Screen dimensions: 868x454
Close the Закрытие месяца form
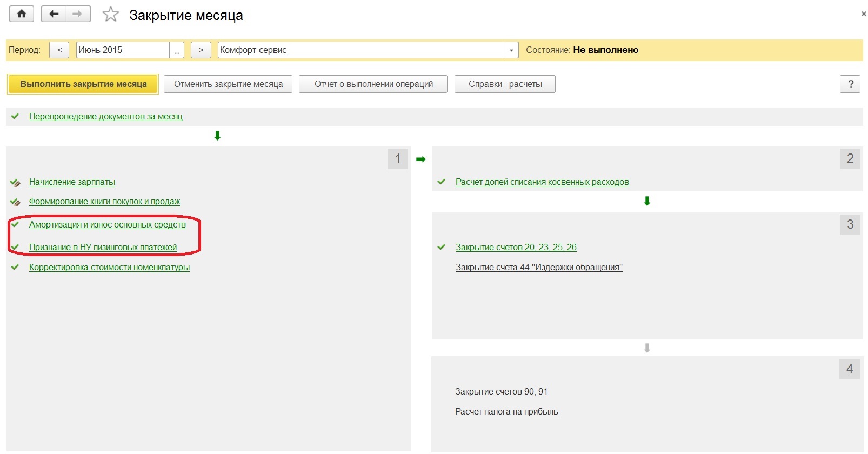[864, 14]
